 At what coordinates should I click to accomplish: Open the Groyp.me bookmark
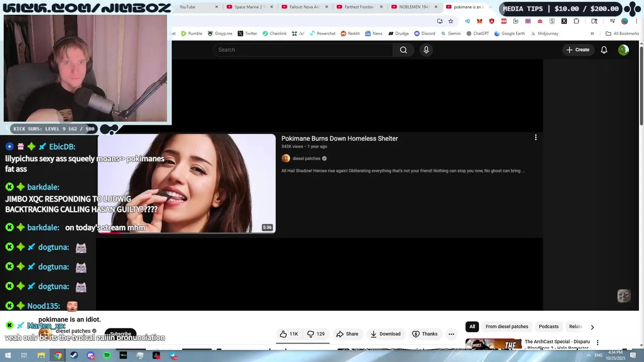(220, 34)
